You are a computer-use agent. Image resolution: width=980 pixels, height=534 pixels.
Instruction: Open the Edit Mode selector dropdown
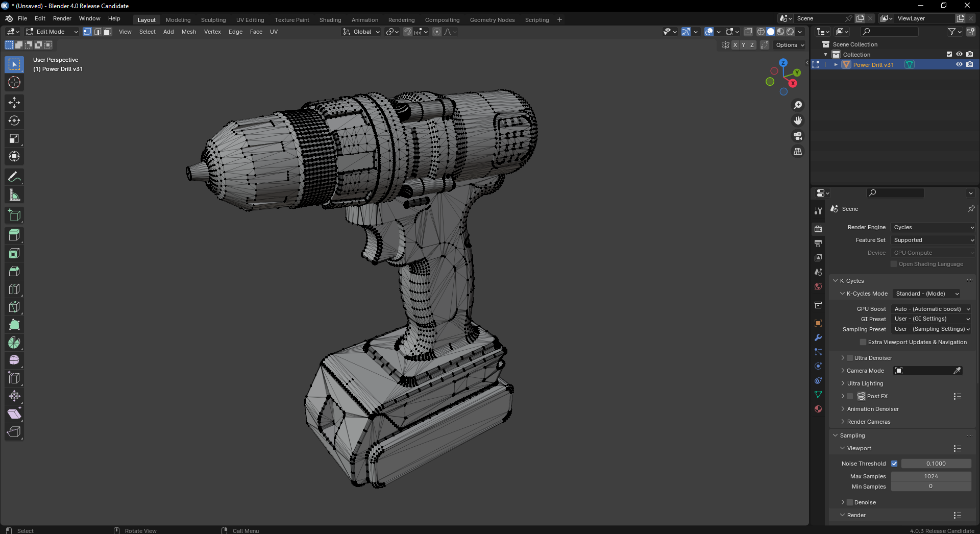(x=52, y=32)
